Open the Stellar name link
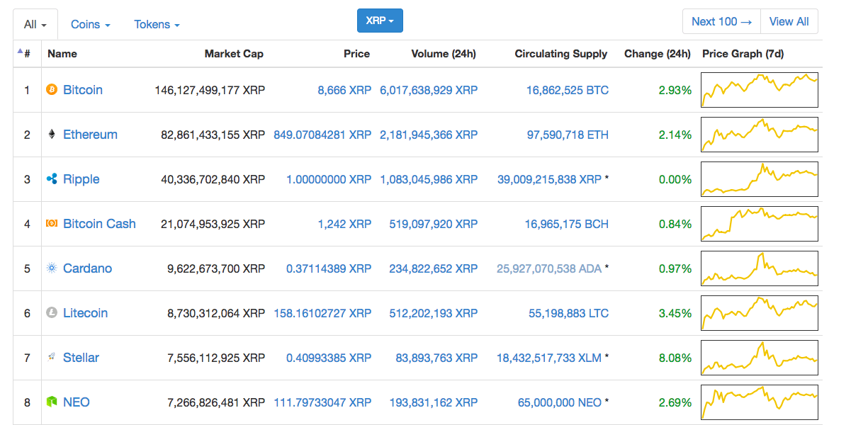Screen dimensions: 868x425 (81, 358)
